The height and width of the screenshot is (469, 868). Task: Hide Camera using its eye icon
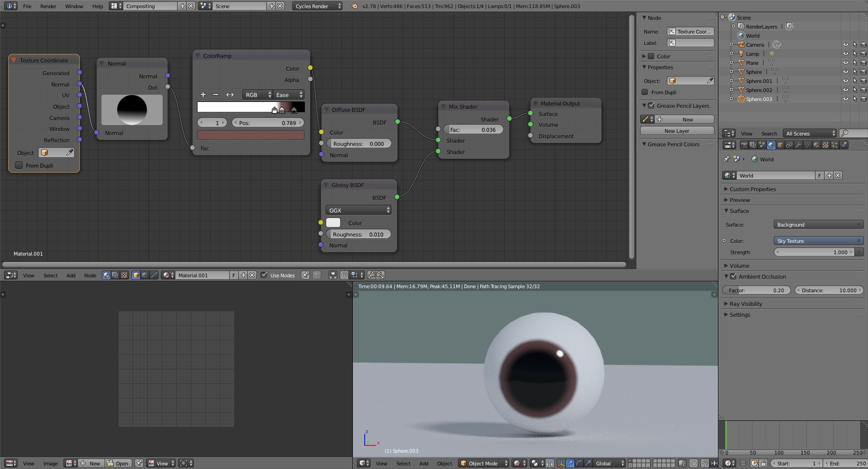click(845, 44)
